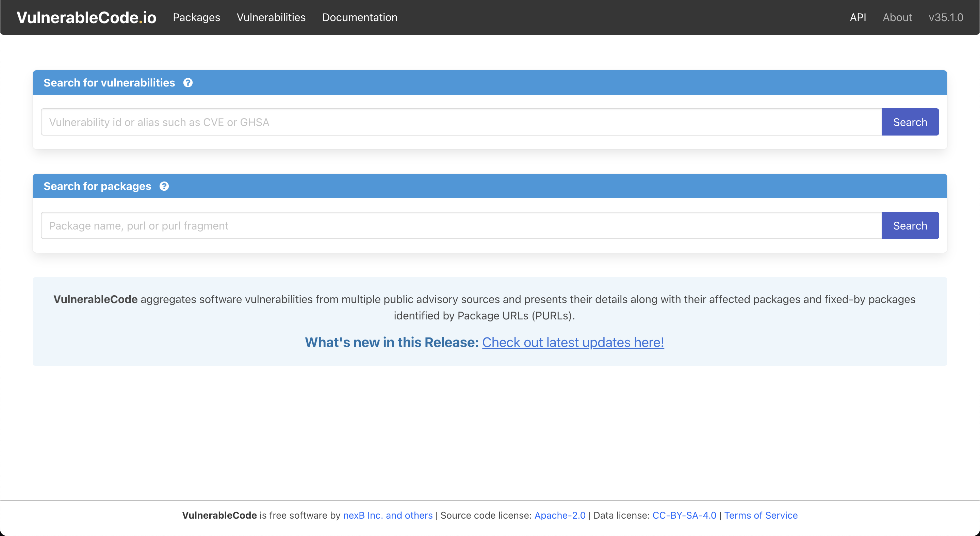Open the Packages menu item
Viewport: 980px width, 536px height.
(x=196, y=17)
